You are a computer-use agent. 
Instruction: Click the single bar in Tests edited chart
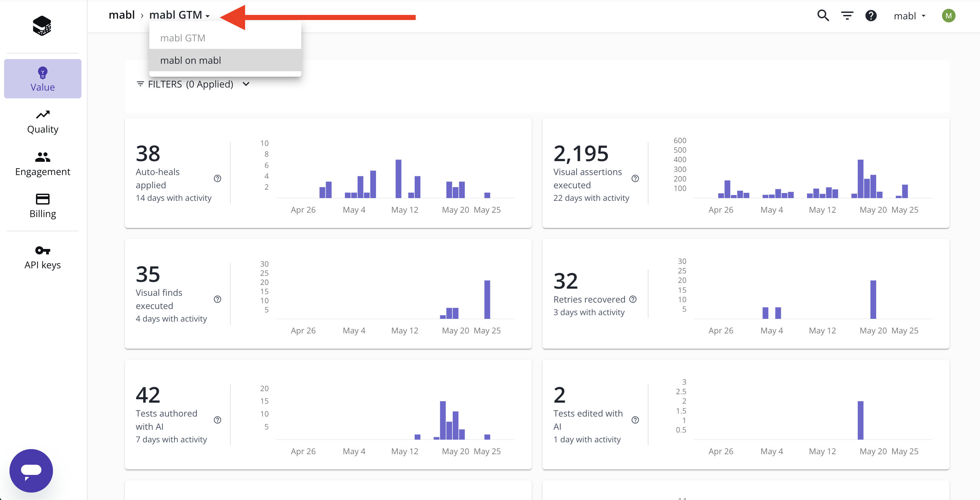click(x=860, y=420)
